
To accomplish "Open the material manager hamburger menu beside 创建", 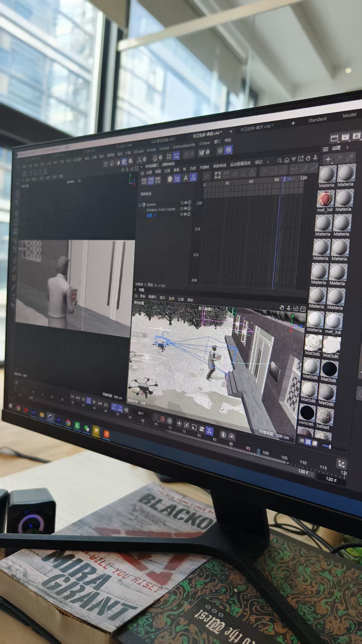I will [x=325, y=149].
